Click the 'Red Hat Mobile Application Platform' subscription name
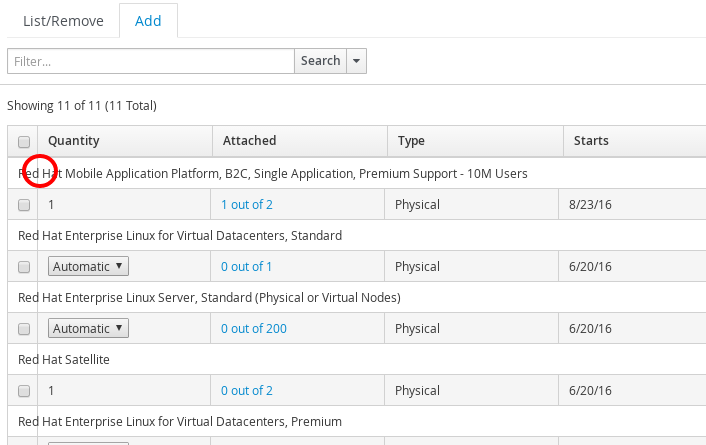Screen dimensions: 706x445 273,173
